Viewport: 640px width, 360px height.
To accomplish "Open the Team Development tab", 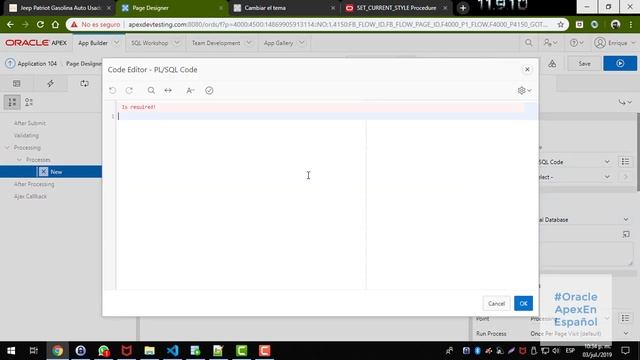I will tap(216, 43).
